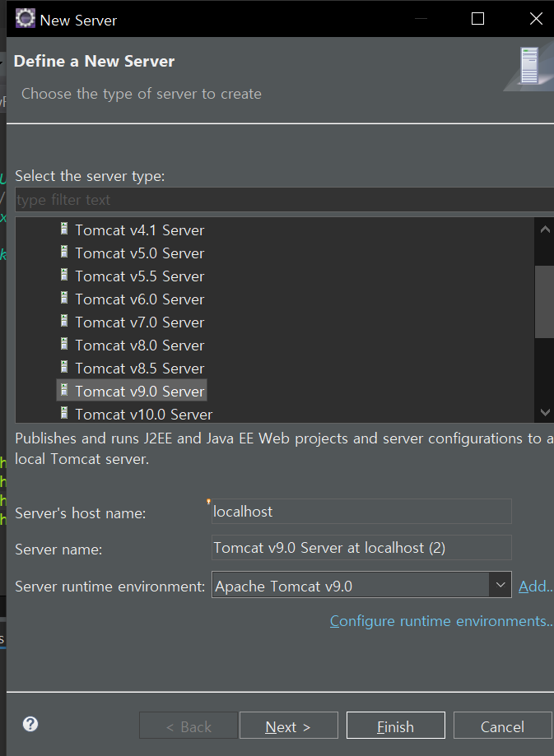Click the Tomcat v8.0 Server icon

pyautogui.click(x=63, y=344)
